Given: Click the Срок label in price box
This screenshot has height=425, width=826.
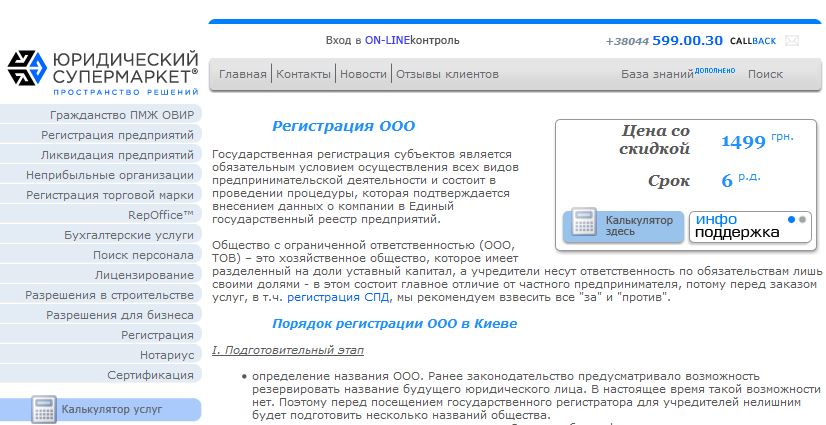Looking at the screenshot, I should pos(668,181).
